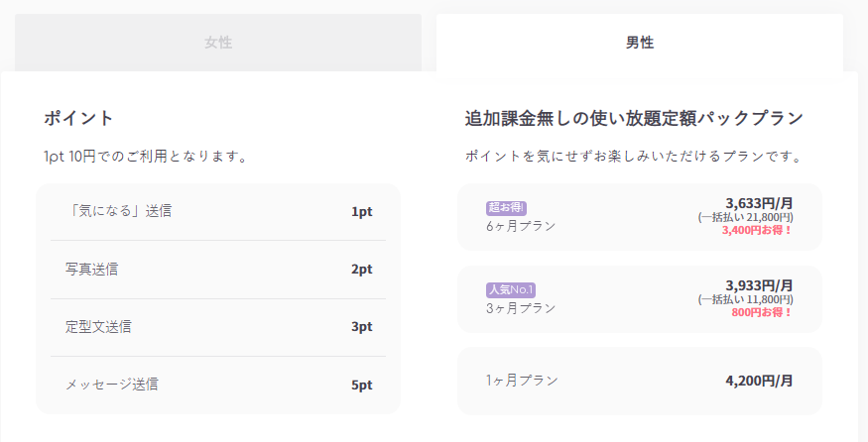868x442 pixels.
Task: Click the 一括払い 21,800円 text
Action: tap(746, 217)
